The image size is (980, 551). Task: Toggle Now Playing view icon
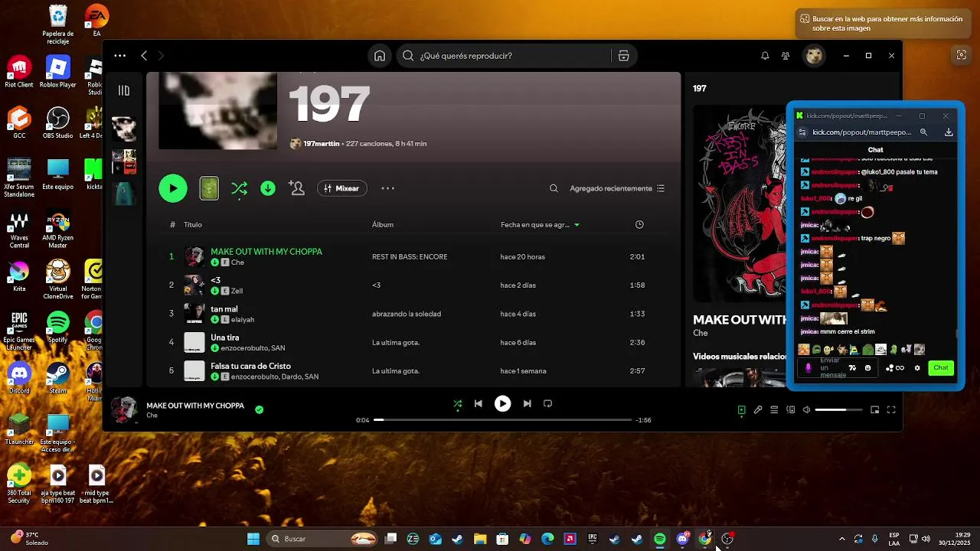(x=741, y=410)
